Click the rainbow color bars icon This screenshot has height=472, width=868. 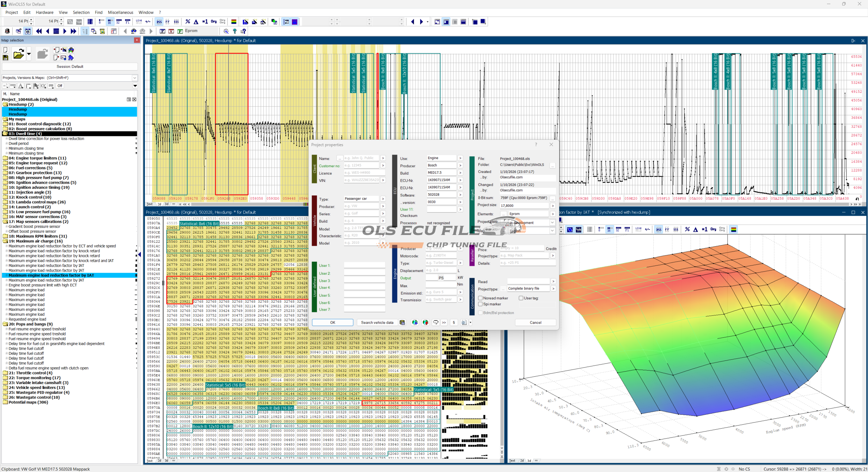[x=234, y=22]
